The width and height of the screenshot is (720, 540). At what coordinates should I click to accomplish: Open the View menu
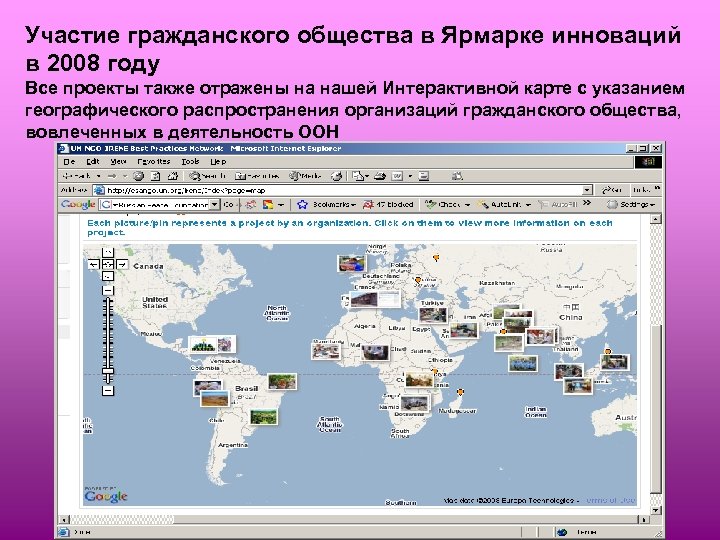[118, 162]
